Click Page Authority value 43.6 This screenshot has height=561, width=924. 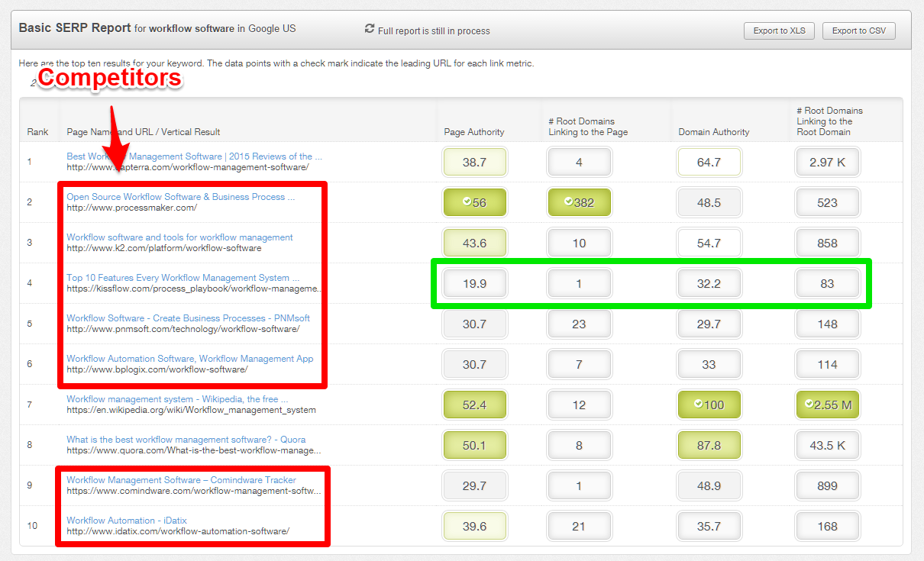click(474, 243)
